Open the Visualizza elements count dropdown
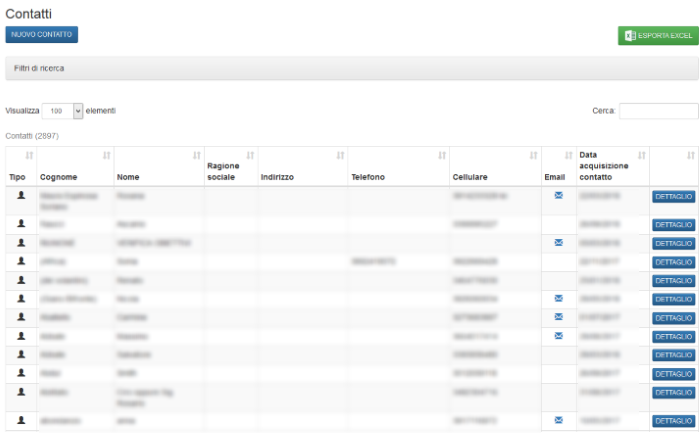The width and height of the screenshot is (700, 438). 63,111
